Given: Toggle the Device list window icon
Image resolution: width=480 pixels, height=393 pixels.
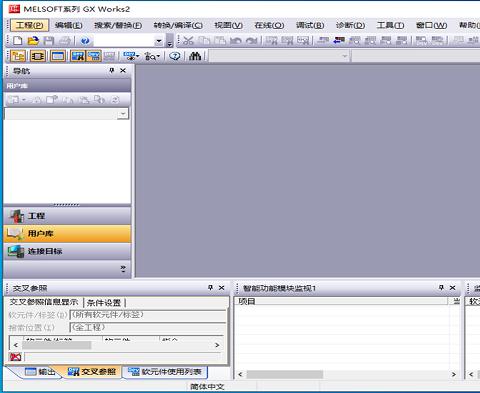Looking at the screenshot, I should [94, 56].
